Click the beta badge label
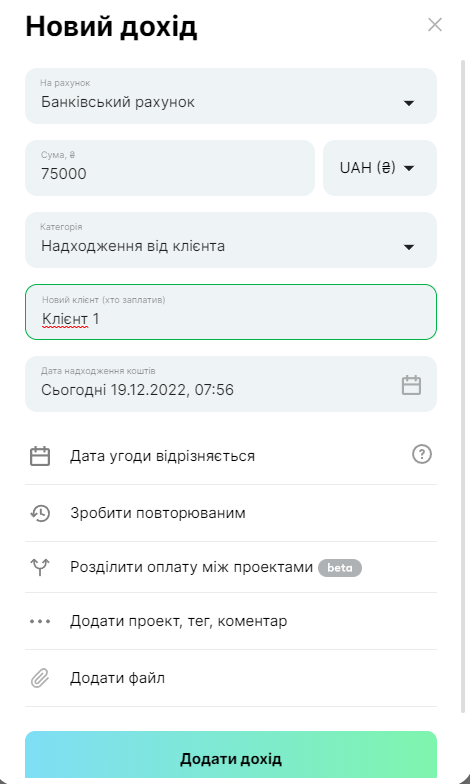This screenshot has width=470, height=784. coord(340,568)
